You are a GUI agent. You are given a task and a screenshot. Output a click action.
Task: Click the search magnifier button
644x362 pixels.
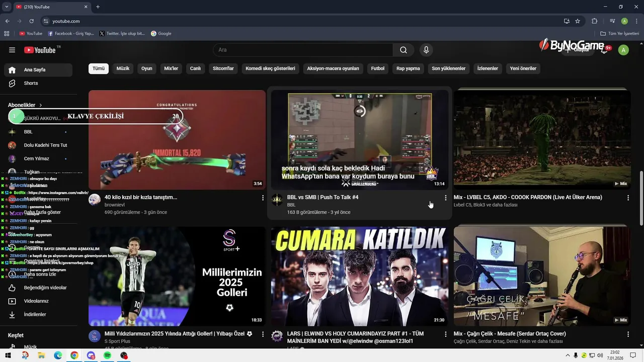404,50
